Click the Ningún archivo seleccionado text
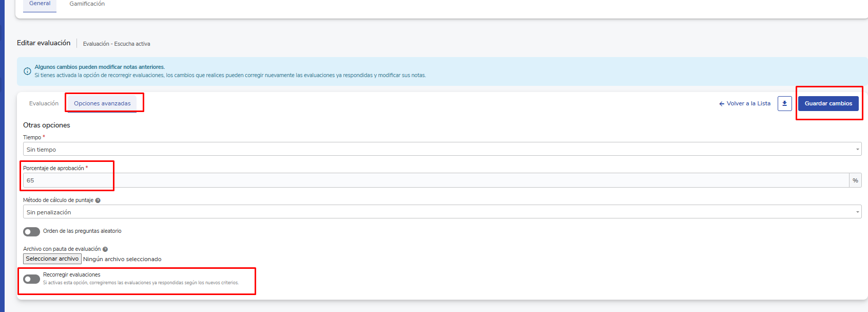868x312 pixels. [122, 259]
